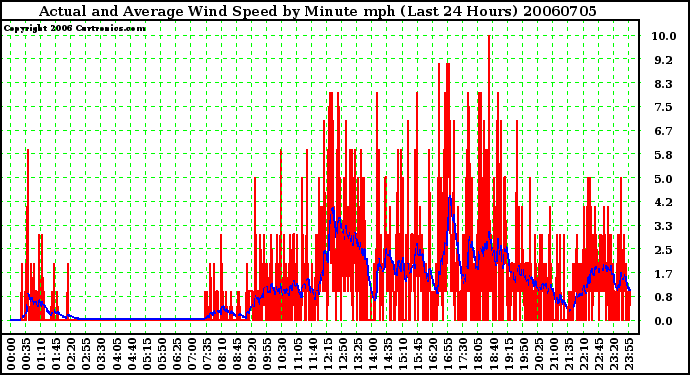Click the 15:45 time axis label
Viewport: 690px width, 375px height.
(x=418, y=354)
